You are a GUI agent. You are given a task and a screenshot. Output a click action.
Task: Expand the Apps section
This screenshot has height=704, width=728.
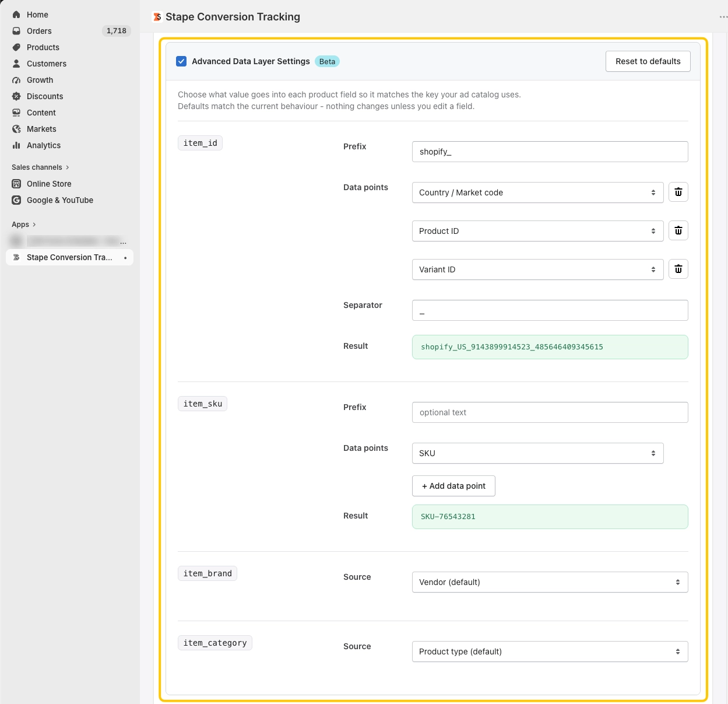click(x=24, y=225)
